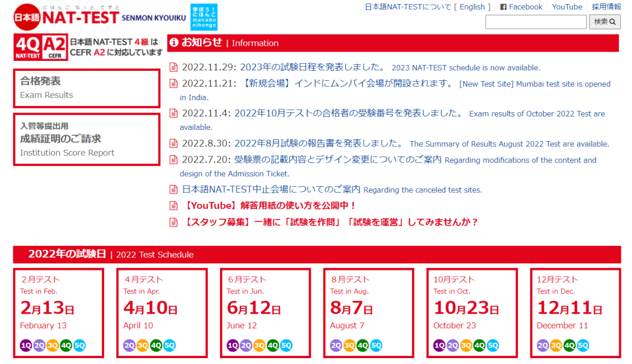Open Facebook link in top navigation
The image size is (632, 364).
coord(521,7)
